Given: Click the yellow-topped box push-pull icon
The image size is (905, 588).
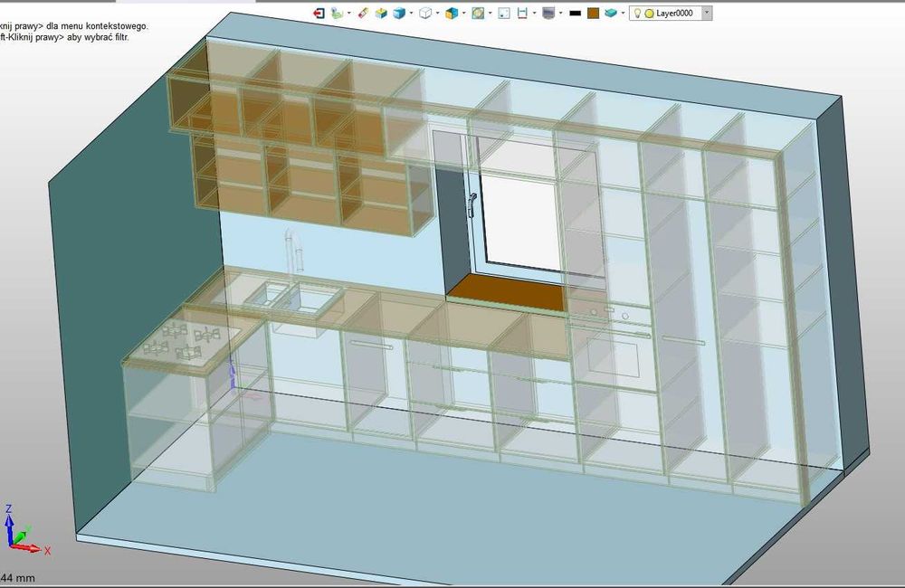Looking at the screenshot, I should coord(381,13).
